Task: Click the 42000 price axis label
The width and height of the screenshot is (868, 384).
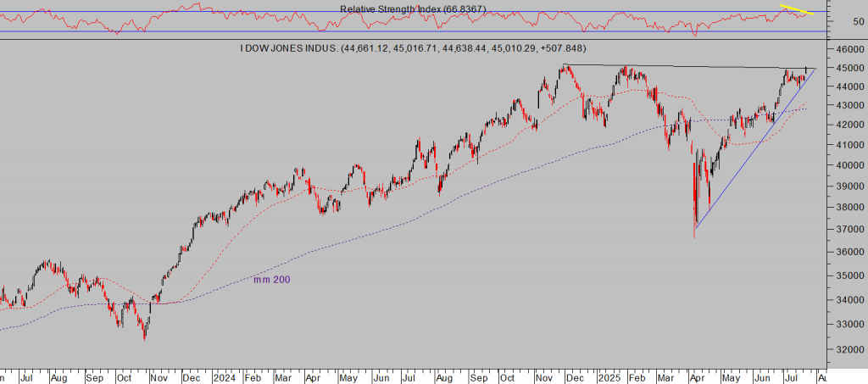Action: (849, 125)
